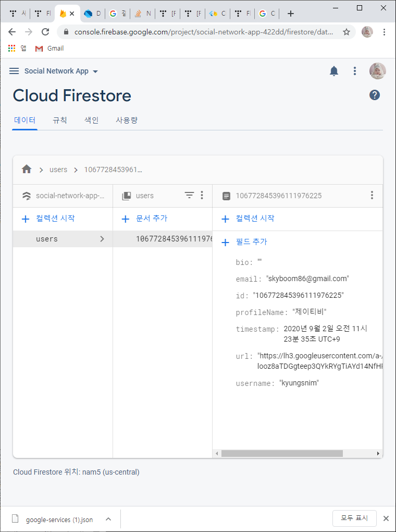Screen dimensions: 396x532
Task: Click the url field value
Action: [x=320, y=361]
